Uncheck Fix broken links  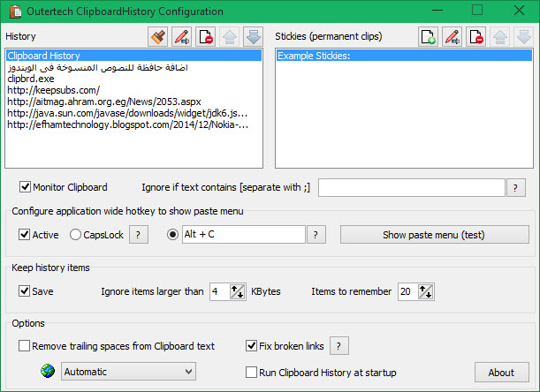pos(251,346)
